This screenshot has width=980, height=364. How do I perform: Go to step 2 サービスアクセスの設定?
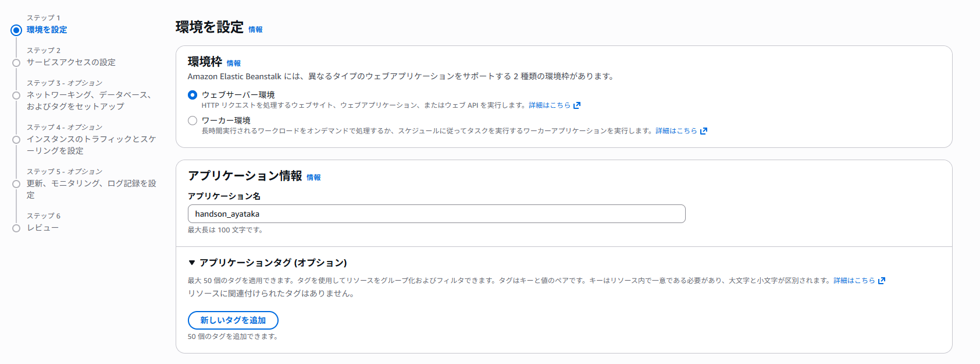point(71,62)
